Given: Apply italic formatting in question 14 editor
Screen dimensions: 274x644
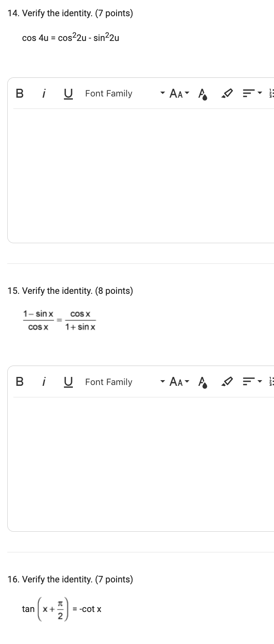Looking at the screenshot, I should pyautogui.click(x=44, y=93).
